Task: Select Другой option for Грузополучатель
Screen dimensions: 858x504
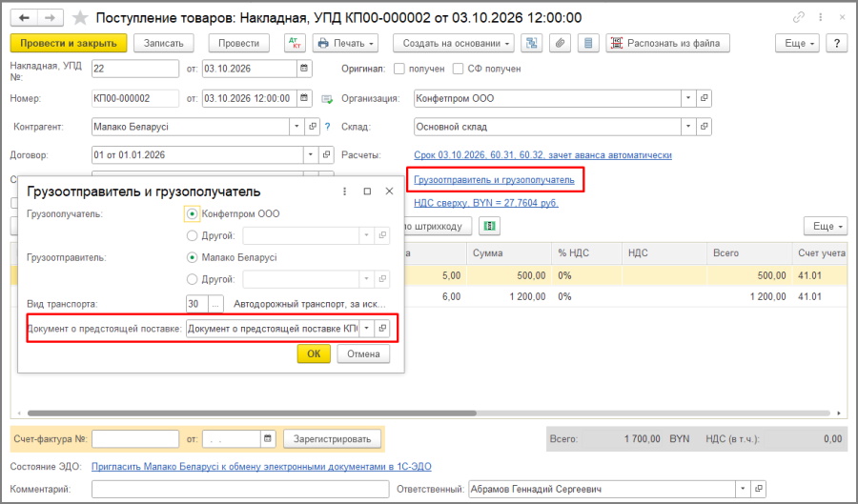Action: click(192, 236)
